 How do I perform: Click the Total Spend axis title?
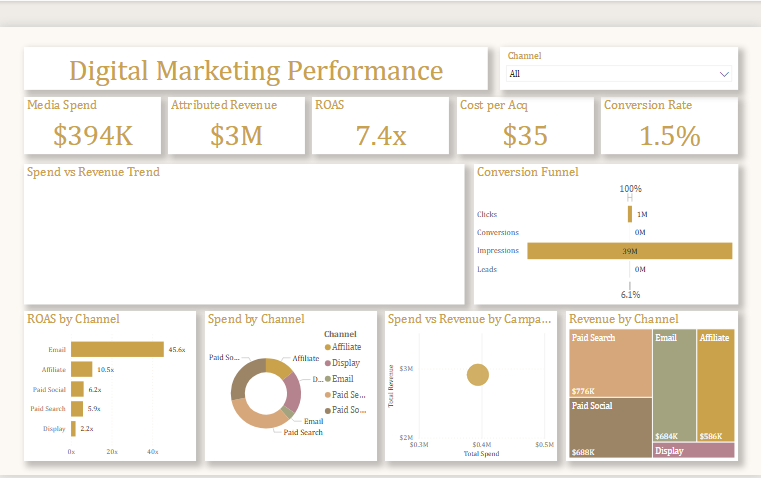coord(481,454)
